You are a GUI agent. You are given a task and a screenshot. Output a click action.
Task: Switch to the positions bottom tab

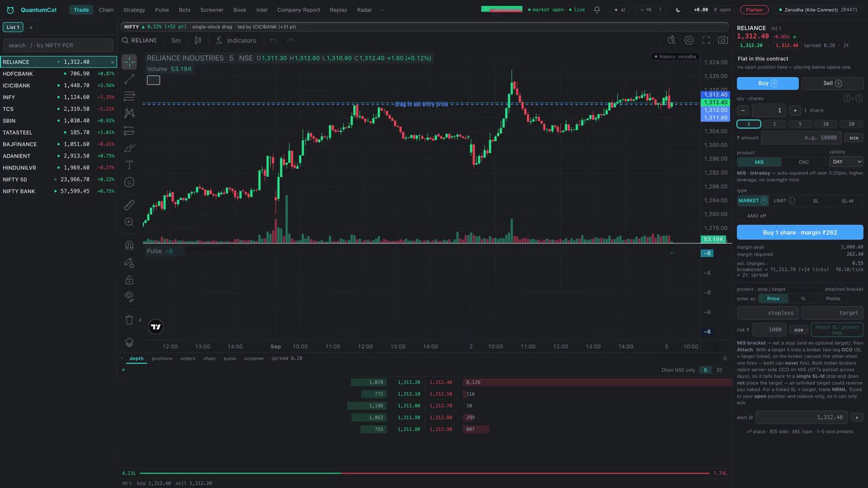point(162,358)
